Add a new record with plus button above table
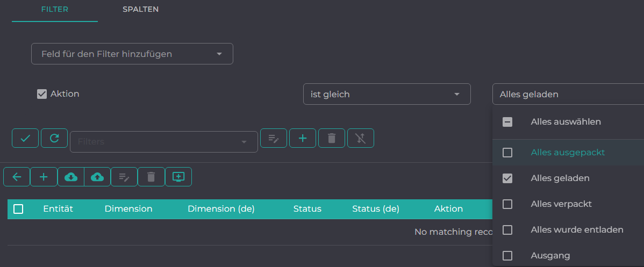This screenshot has height=267, width=644. pos(44,177)
